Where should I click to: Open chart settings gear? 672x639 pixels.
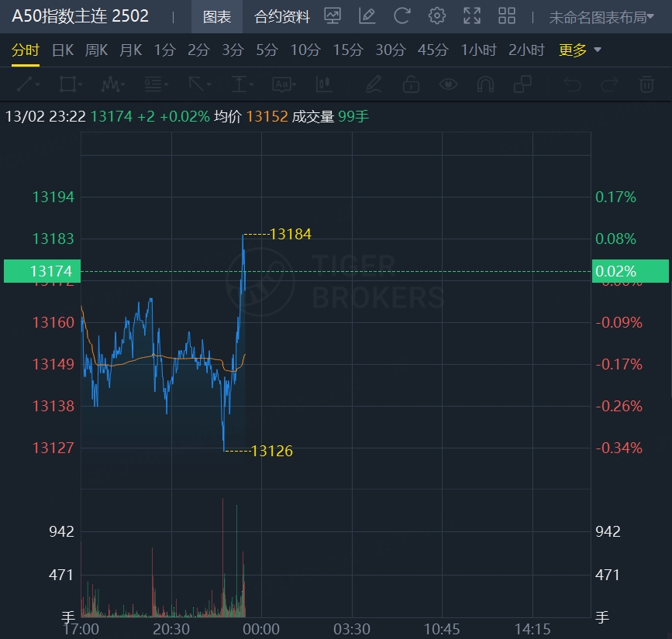(437, 16)
